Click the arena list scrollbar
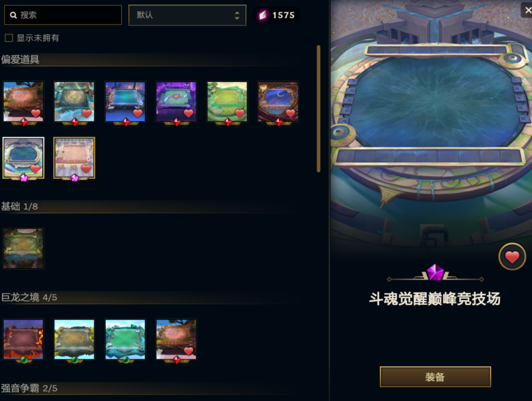Viewport: 532px width, 401px height. click(319, 109)
